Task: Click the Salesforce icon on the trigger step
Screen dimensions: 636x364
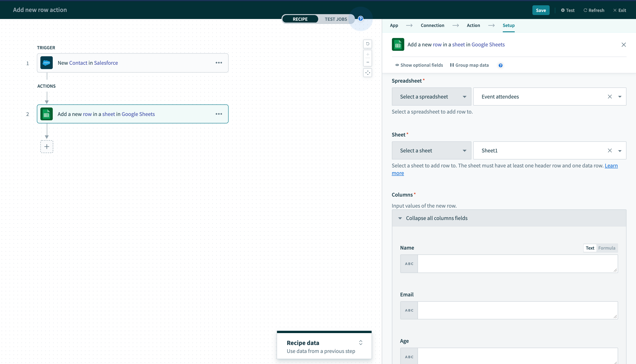Action: coord(46,63)
